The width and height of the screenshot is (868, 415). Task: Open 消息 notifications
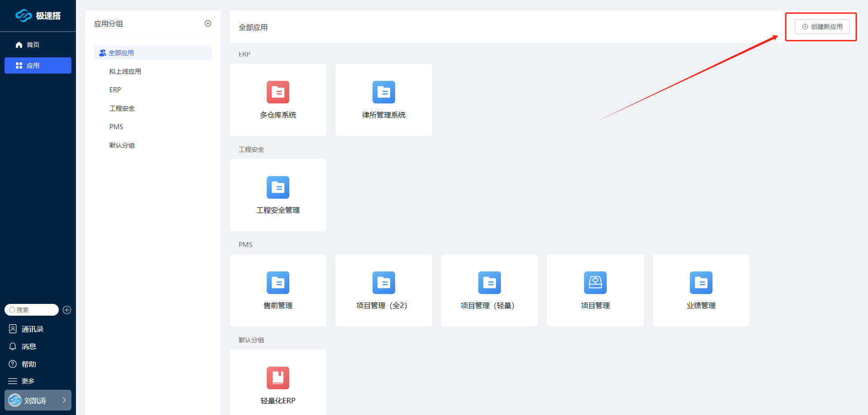tap(28, 346)
